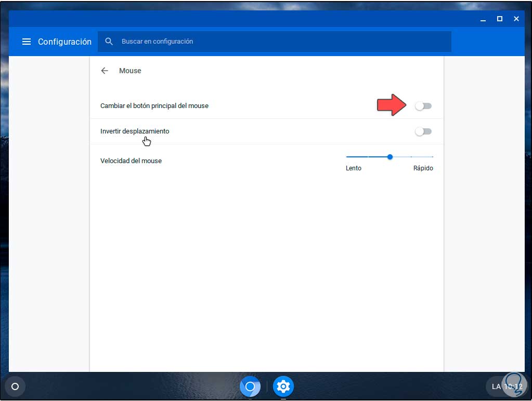Open the launcher circle button
Viewport: 532px width, 401px height.
(x=15, y=386)
